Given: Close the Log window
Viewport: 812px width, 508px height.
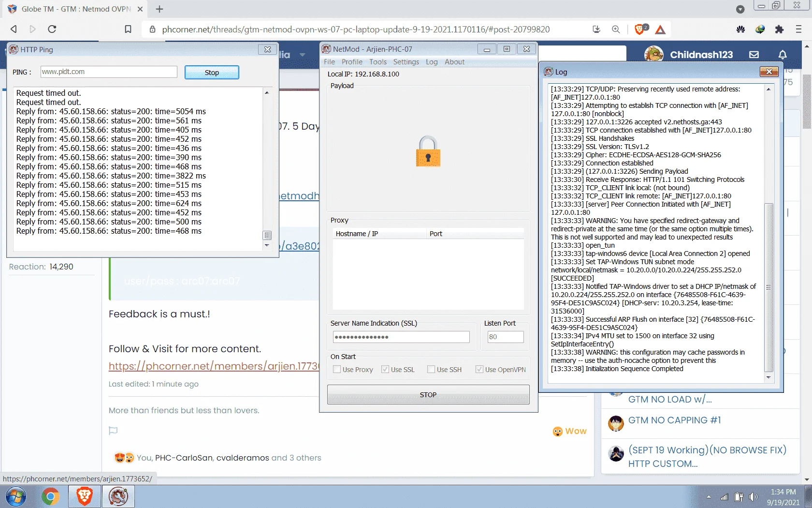Looking at the screenshot, I should point(768,72).
